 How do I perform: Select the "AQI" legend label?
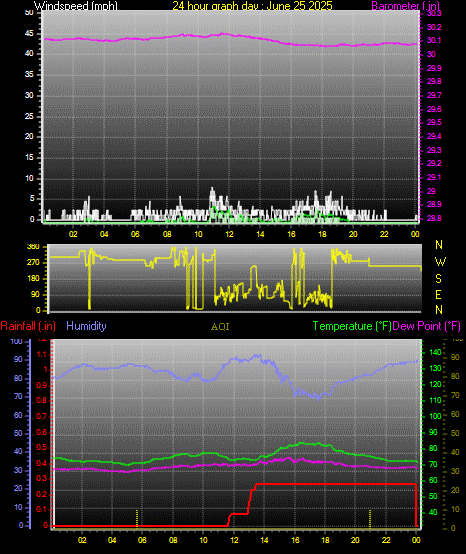click(220, 327)
